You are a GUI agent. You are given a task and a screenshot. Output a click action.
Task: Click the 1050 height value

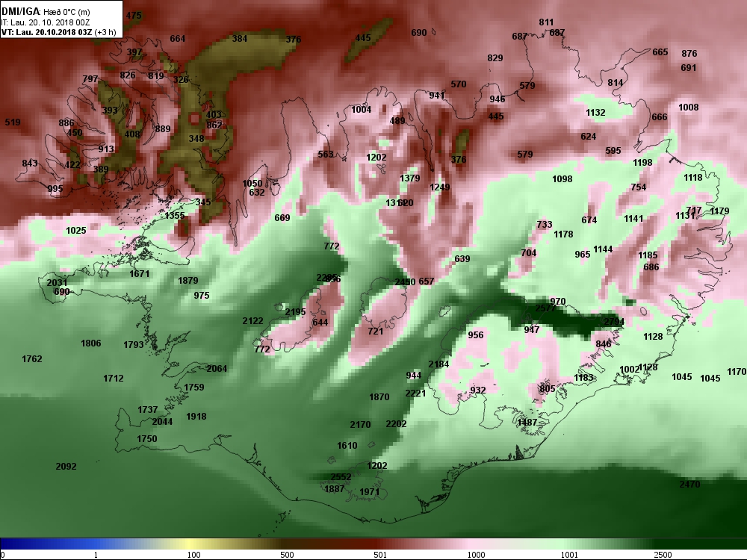(x=252, y=184)
